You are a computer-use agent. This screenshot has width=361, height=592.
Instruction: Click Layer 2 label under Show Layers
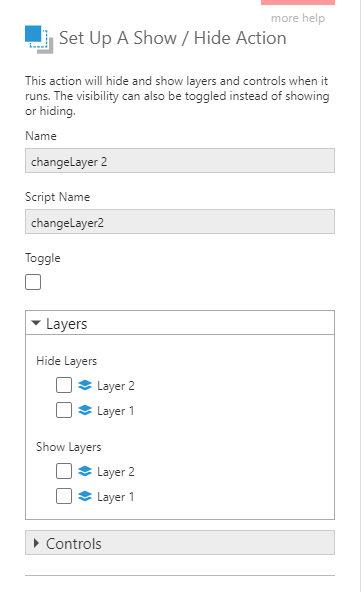coord(116,472)
